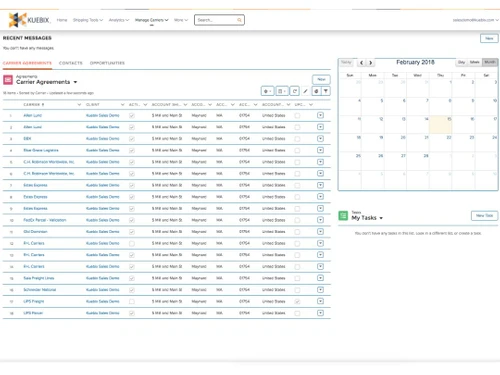Click the New Task button
Viewport: 500px width, 375px height.
click(484, 216)
